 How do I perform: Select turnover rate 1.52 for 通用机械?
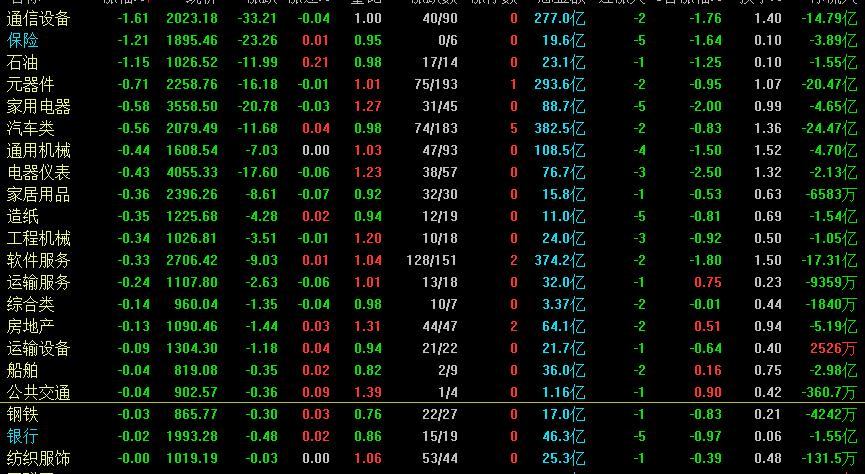(768, 151)
